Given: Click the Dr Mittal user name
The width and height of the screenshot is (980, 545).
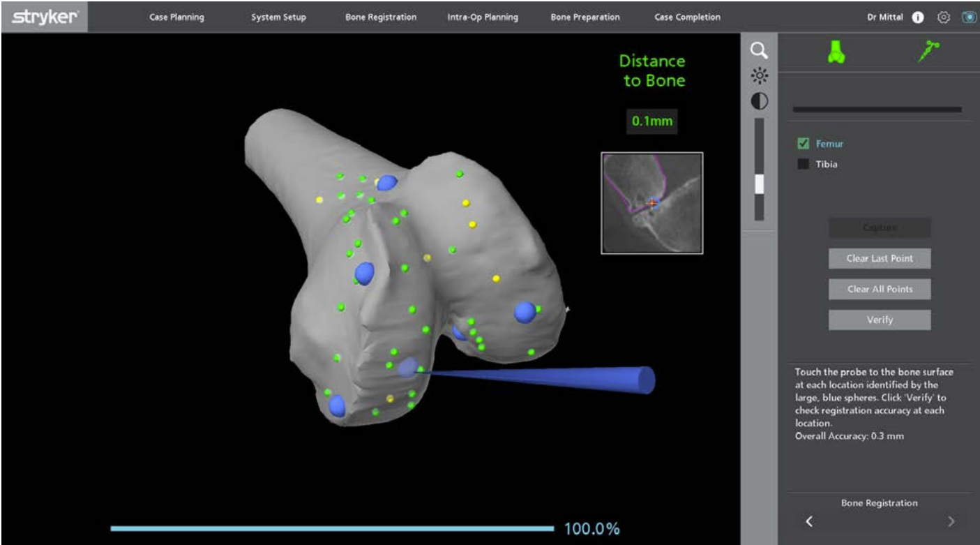Looking at the screenshot, I should click(x=884, y=17).
